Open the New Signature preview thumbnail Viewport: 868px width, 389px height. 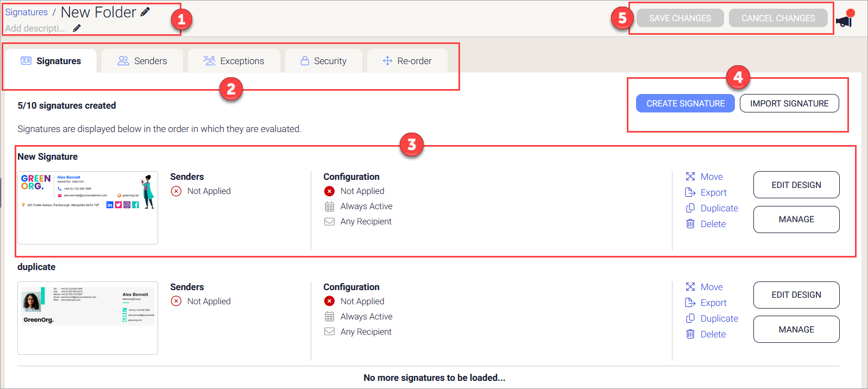(87, 208)
